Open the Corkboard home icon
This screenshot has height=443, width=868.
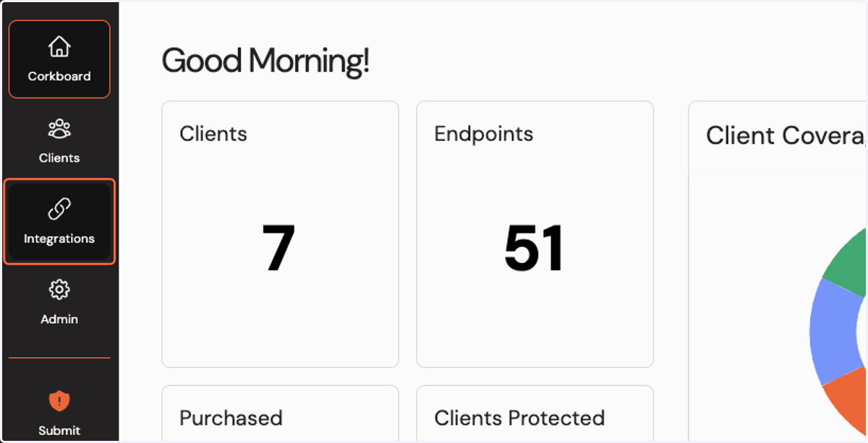coord(59,47)
